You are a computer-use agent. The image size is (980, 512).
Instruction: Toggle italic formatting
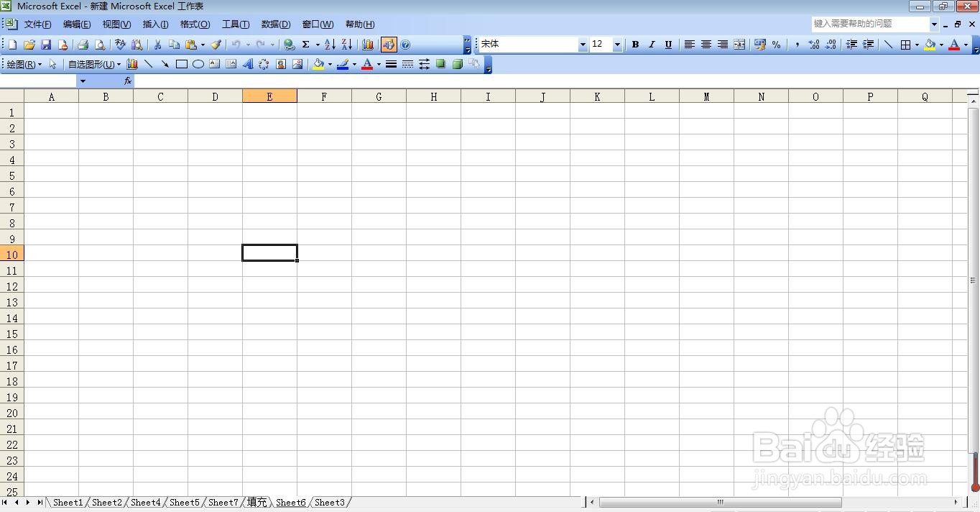[x=652, y=45]
